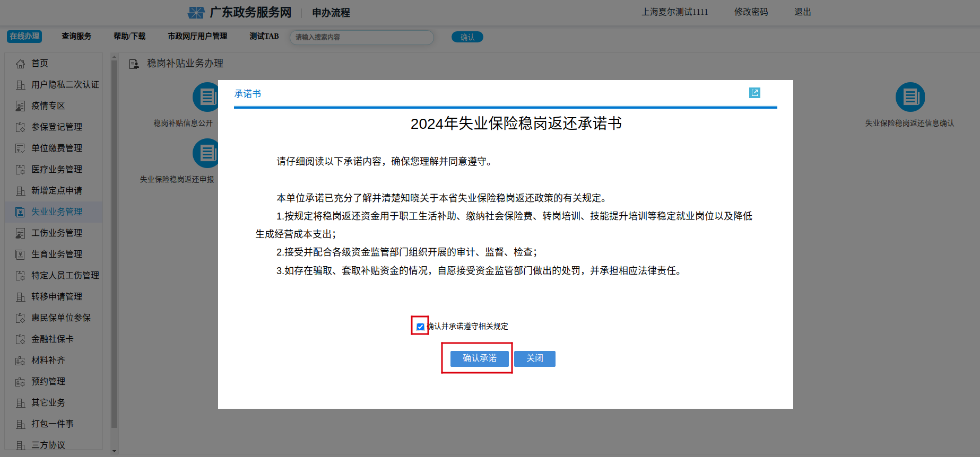Open the 失业业务管理 sidebar item
This screenshot has height=457, width=980.
[x=56, y=212]
